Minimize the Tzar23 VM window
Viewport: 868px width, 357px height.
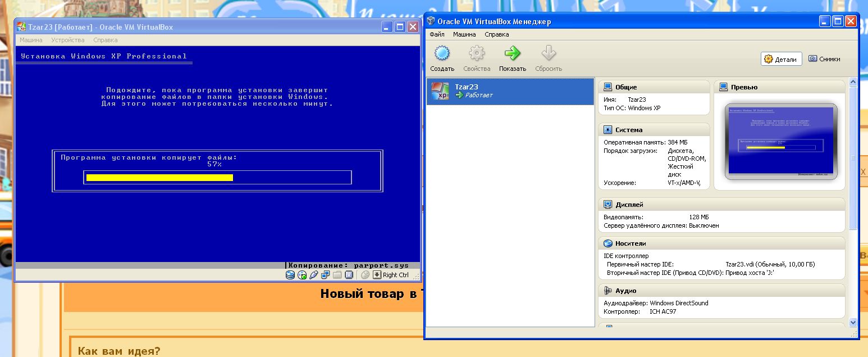387,26
